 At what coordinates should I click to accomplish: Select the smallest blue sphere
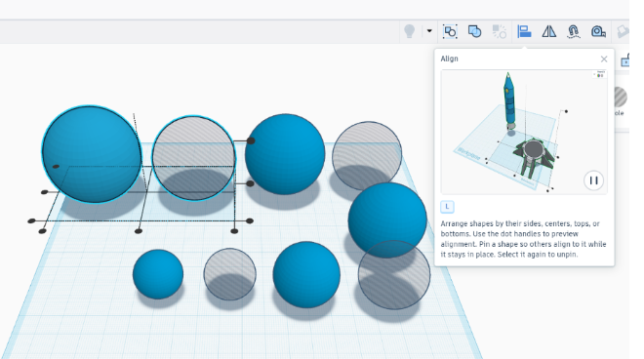(x=158, y=274)
